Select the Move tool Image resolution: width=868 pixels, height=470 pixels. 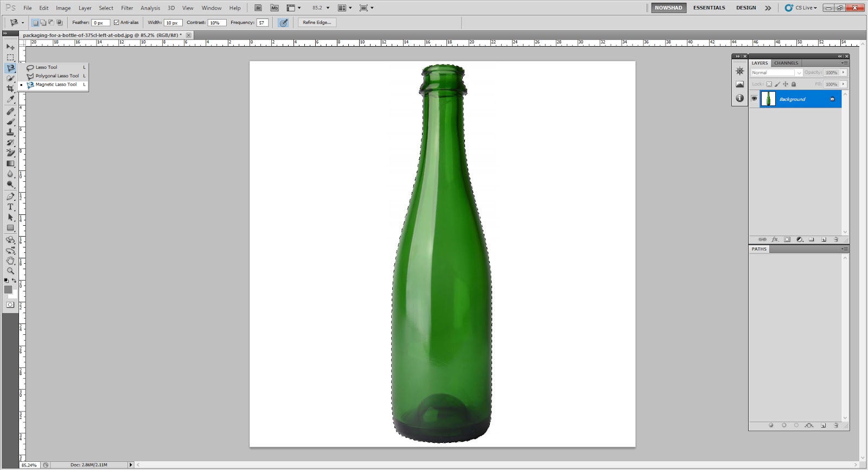pos(10,47)
